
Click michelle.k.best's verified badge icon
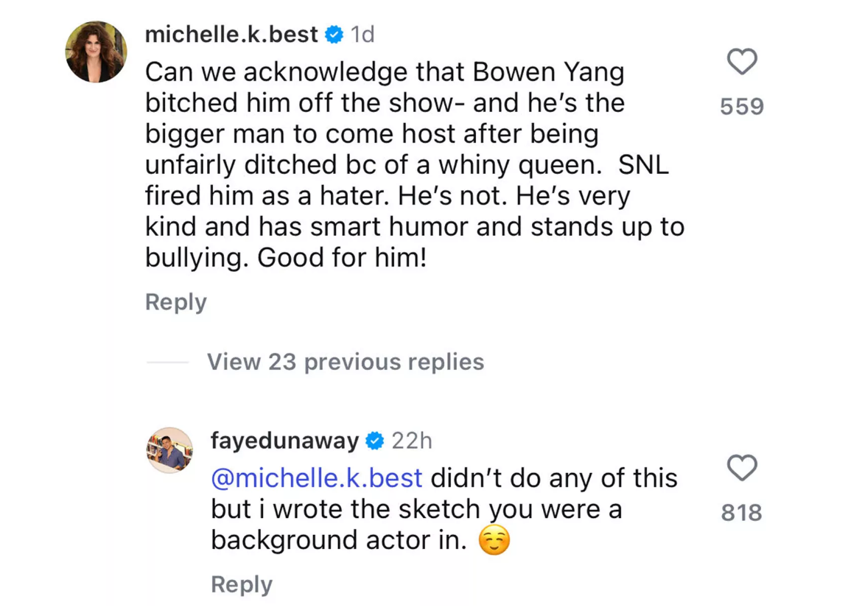[x=334, y=33]
